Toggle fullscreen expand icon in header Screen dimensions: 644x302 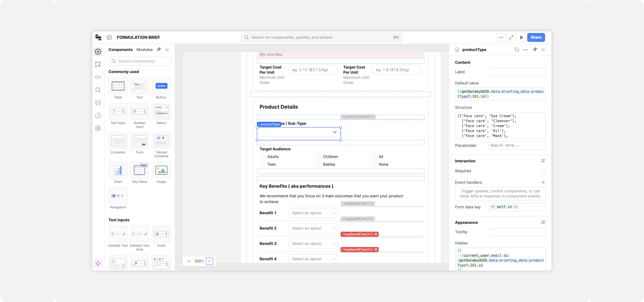[511, 38]
